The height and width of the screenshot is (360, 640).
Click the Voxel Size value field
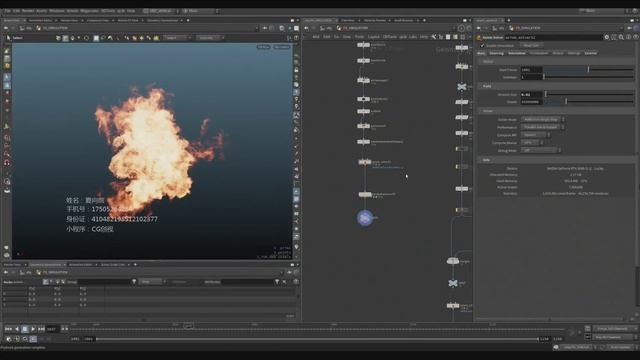click(x=531, y=94)
